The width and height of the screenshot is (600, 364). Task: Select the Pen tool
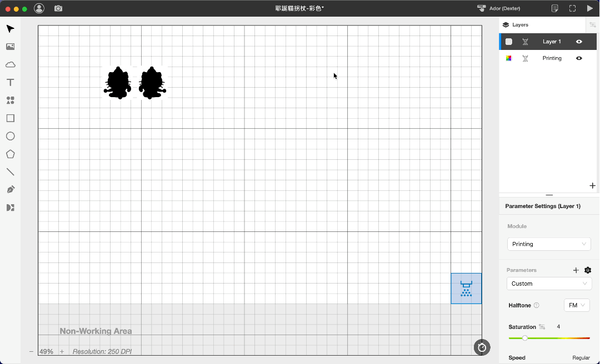click(x=11, y=190)
